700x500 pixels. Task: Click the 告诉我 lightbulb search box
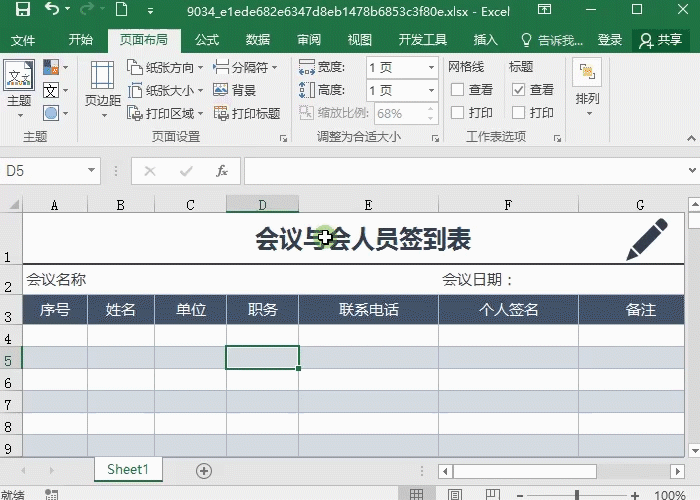(552, 40)
